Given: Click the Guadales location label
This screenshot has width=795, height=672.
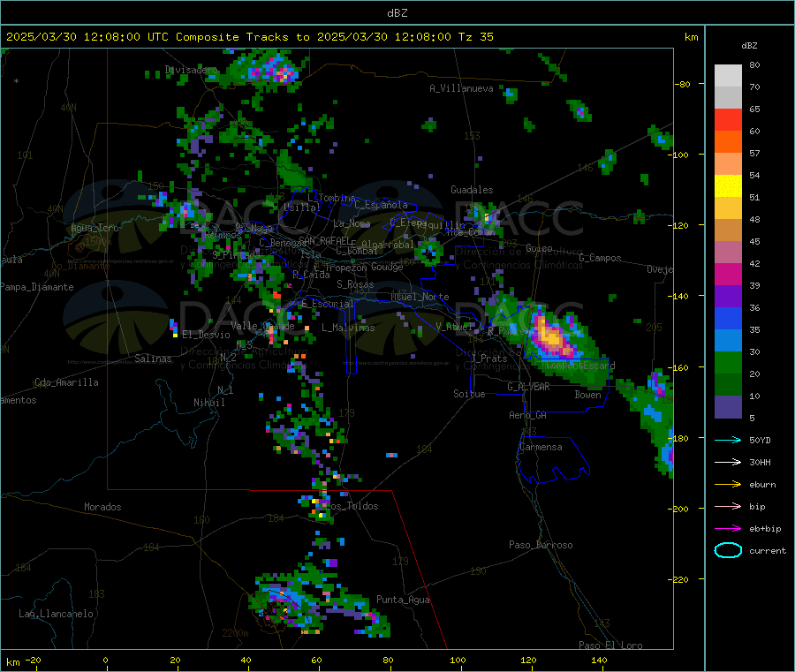Looking at the screenshot, I should (472, 190).
